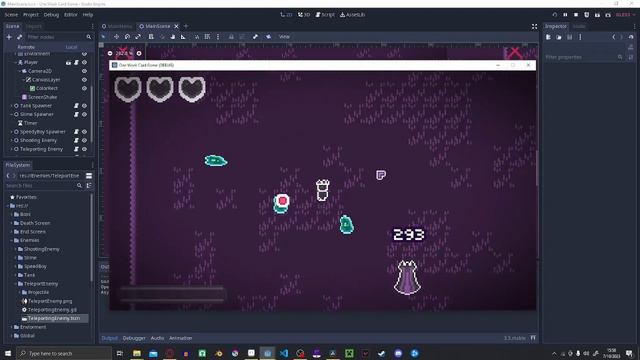Screen dimensions: 640x360
Task: Toggle visibility of Player node
Action: click(84, 62)
